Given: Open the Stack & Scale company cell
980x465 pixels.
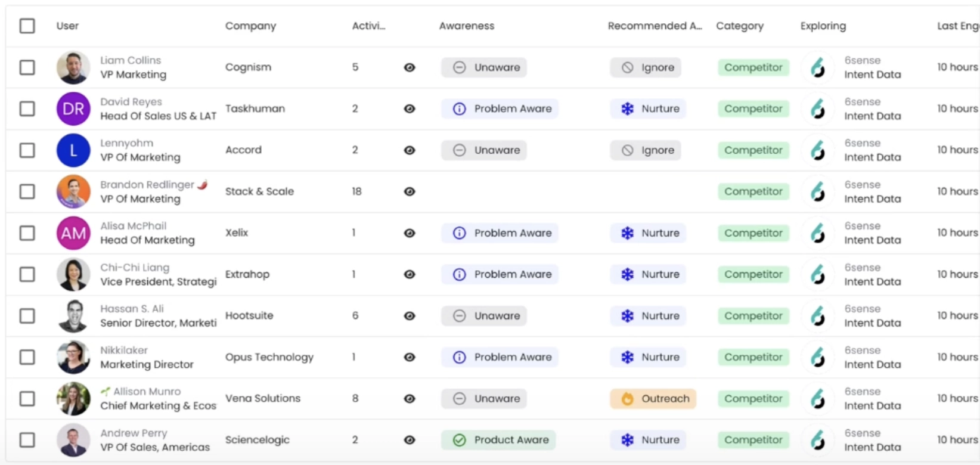Looking at the screenshot, I should (259, 191).
